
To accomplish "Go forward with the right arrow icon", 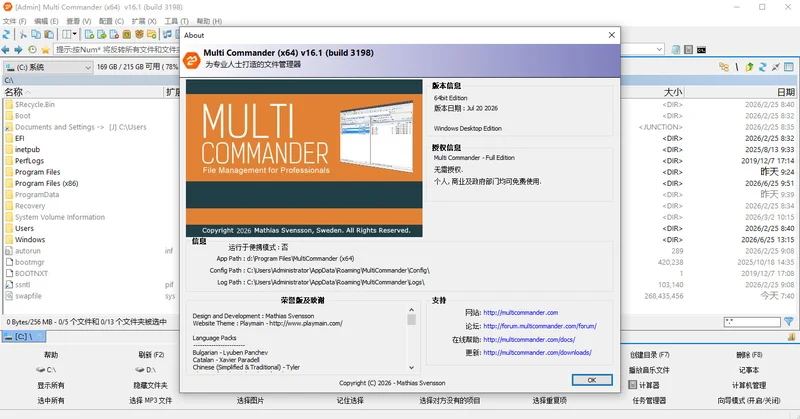I will coord(18,50).
